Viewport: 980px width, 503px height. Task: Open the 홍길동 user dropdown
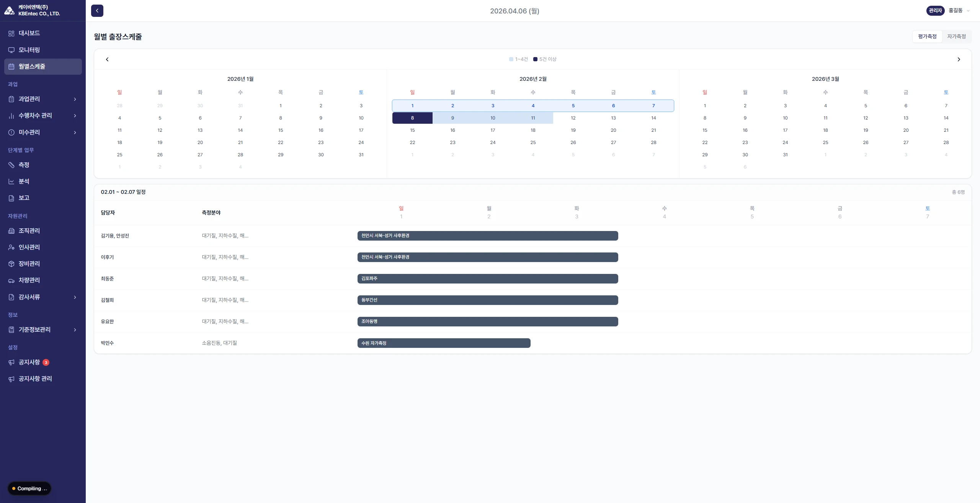(959, 11)
